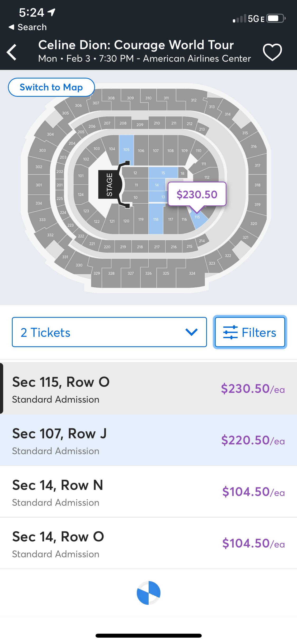Open the Filters button
297x644 pixels.
(250, 332)
